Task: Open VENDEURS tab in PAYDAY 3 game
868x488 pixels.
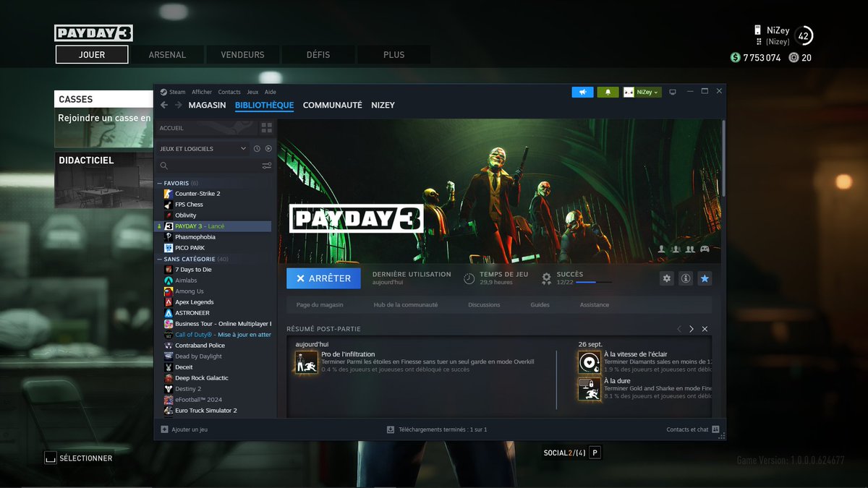Action: (242, 54)
